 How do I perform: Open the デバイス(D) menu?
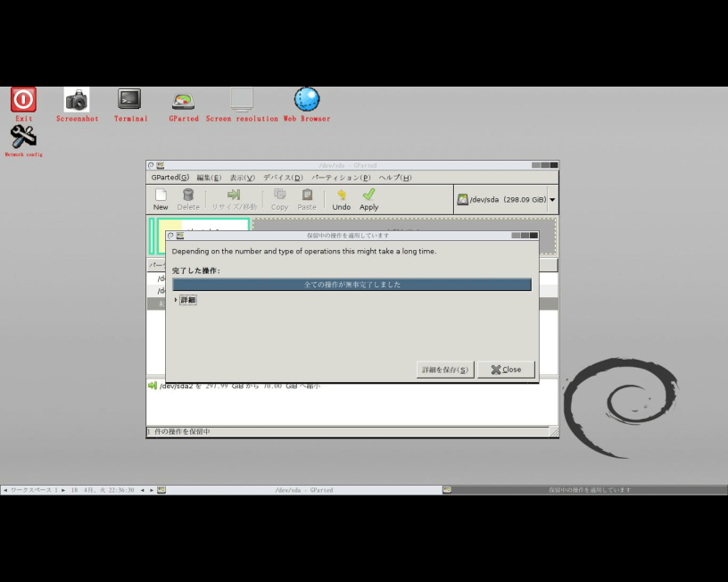pos(283,178)
